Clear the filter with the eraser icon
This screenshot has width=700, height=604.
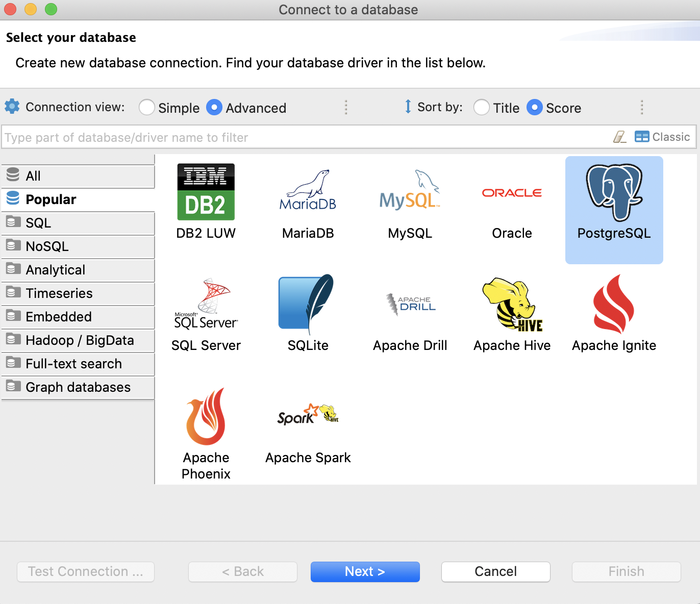pyautogui.click(x=619, y=137)
